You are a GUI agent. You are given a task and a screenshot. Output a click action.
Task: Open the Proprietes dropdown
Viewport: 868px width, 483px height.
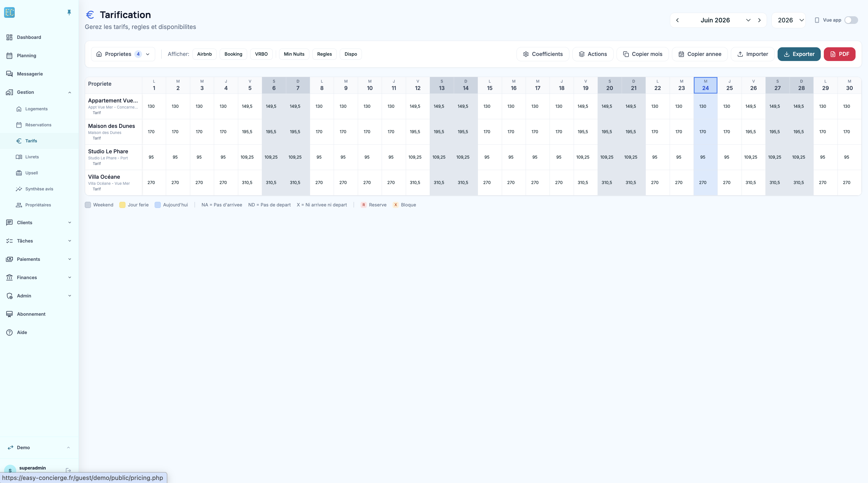coord(123,54)
